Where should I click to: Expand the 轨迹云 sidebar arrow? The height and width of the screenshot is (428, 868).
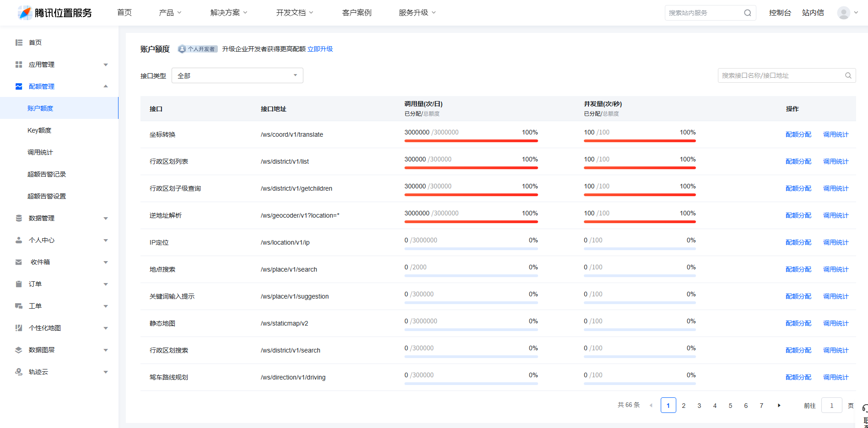[x=106, y=372]
